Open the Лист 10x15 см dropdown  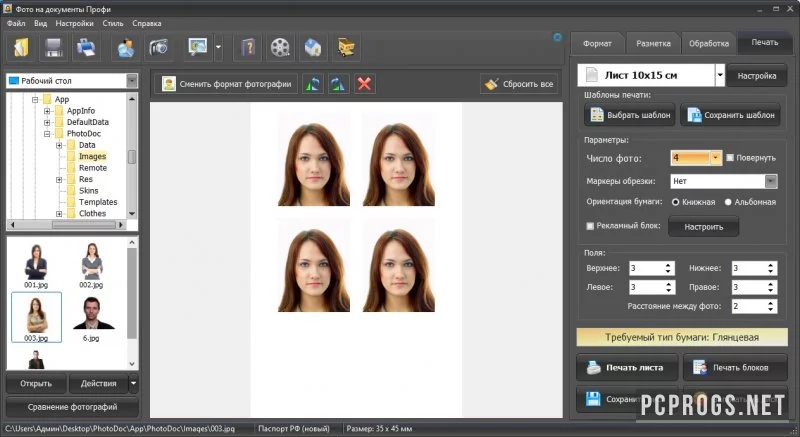[720, 75]
